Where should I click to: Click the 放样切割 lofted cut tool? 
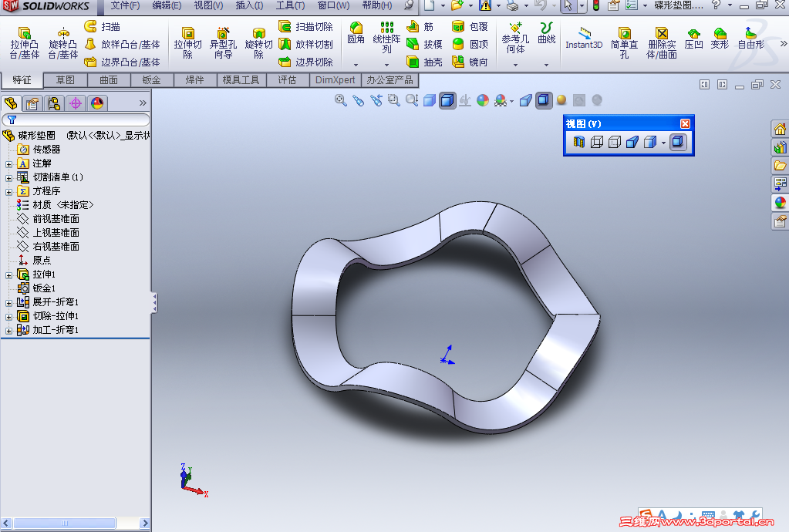[305, 44]
